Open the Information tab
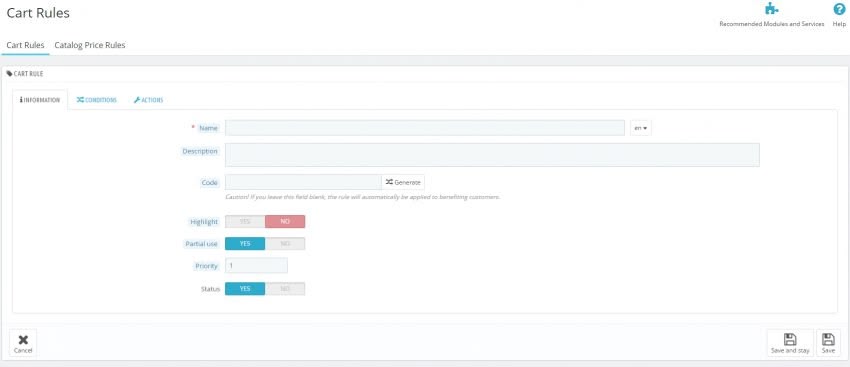This screenshot has width=850, height=367. click(40, 100)
